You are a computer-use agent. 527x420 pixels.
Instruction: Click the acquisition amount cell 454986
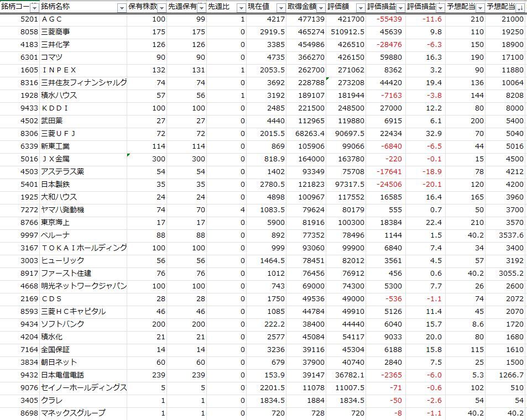click(x=306, y=45)
